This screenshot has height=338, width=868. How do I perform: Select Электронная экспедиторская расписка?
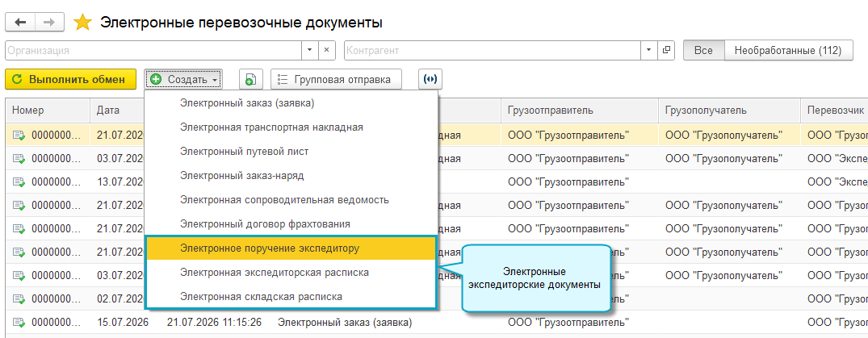291,273
